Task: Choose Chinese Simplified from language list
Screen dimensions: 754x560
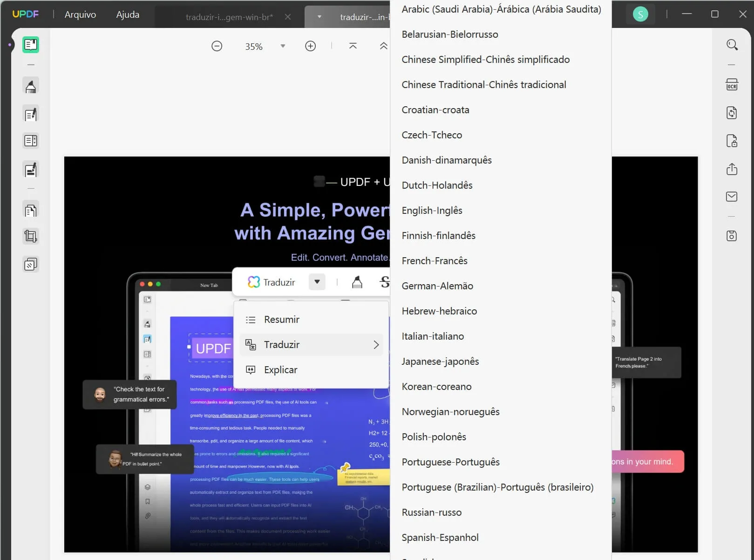Action: (501, 60)
